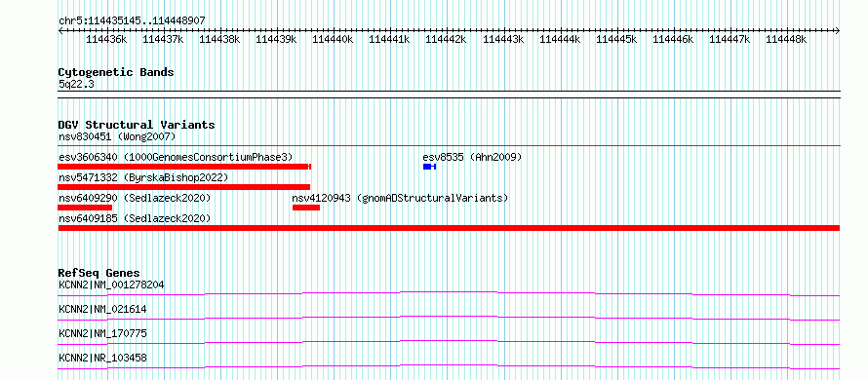The height and width of the screenshot is (380, 868).
Task: Open nsv6409185 (Sedlazeck2020) label
Action: [x=135, y=218]
